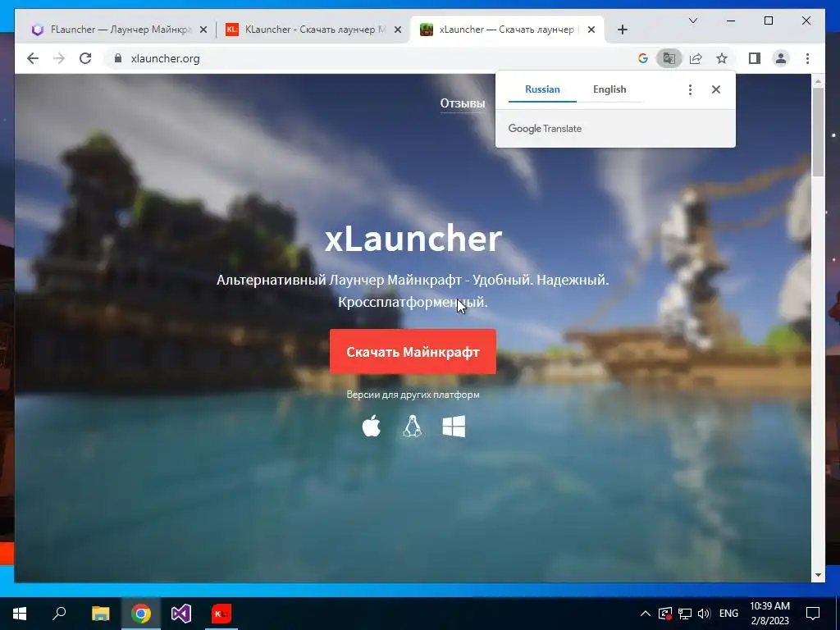Toggle the Translate this page icon

click(x=669, y=58)
